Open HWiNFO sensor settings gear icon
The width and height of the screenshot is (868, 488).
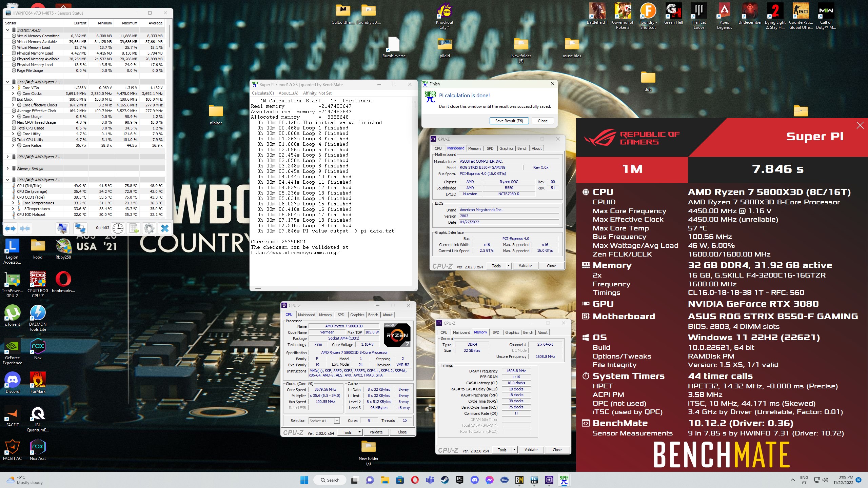tap(149, 228)
